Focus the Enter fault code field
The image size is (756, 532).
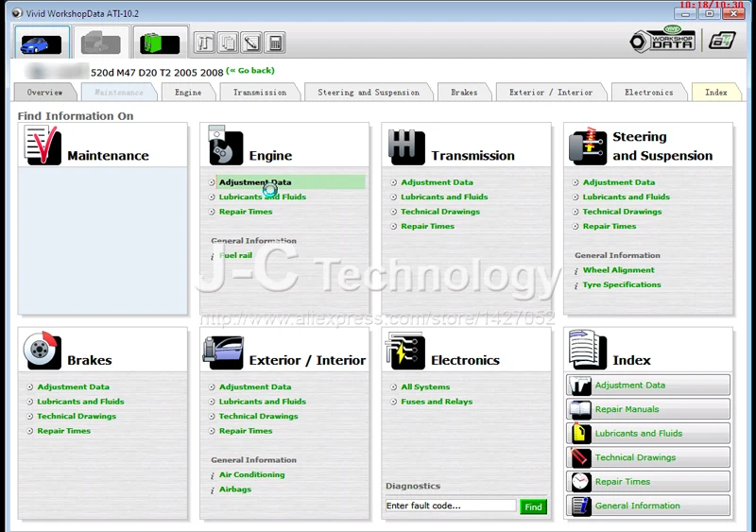pos(451,506)
